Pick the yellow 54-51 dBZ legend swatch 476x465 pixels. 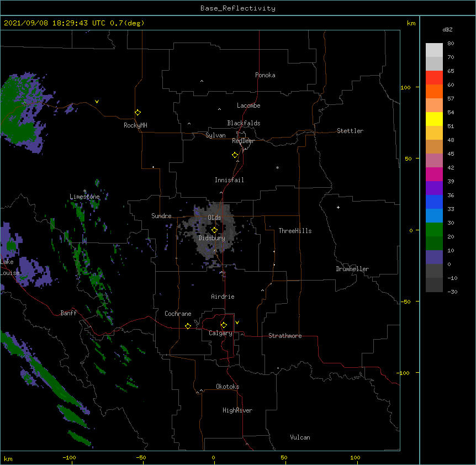(434, 119)
